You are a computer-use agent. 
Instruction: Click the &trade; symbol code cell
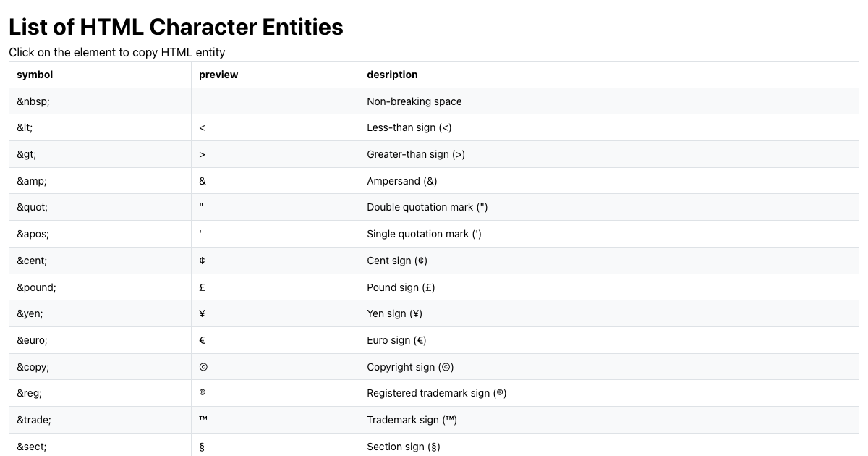pos(34,420)
